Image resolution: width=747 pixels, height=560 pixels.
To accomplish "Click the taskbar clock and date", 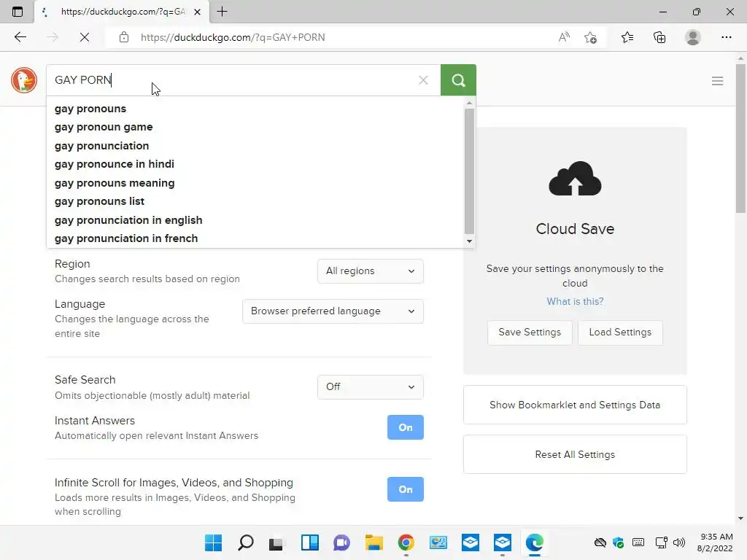I will [x=715, y=542].
